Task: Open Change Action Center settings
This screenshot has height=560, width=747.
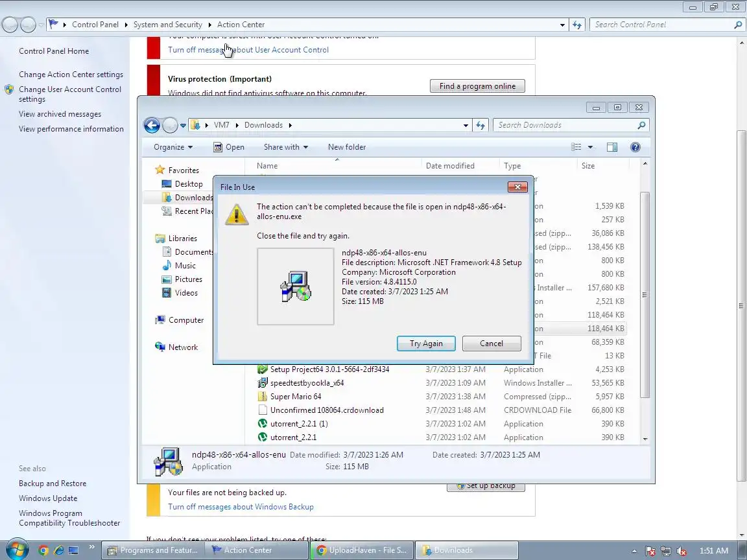Action: pos(71,75)
